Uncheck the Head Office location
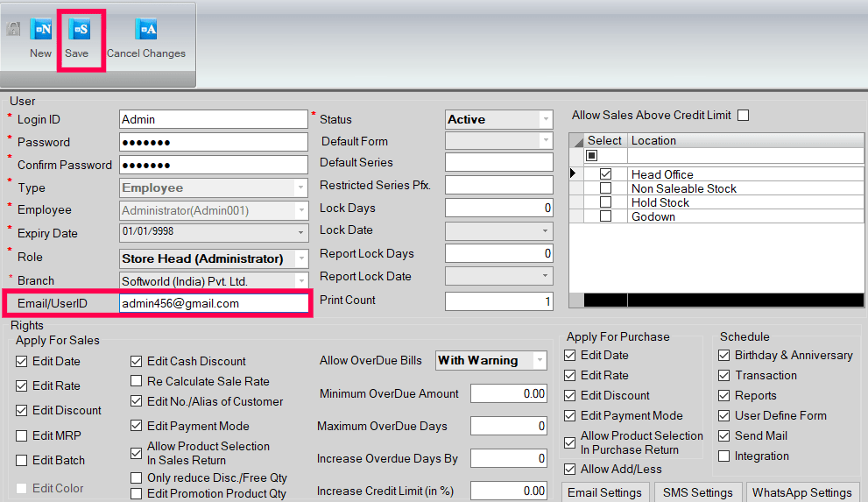Viewport: 868px width, 502px height. coord(605,173)
